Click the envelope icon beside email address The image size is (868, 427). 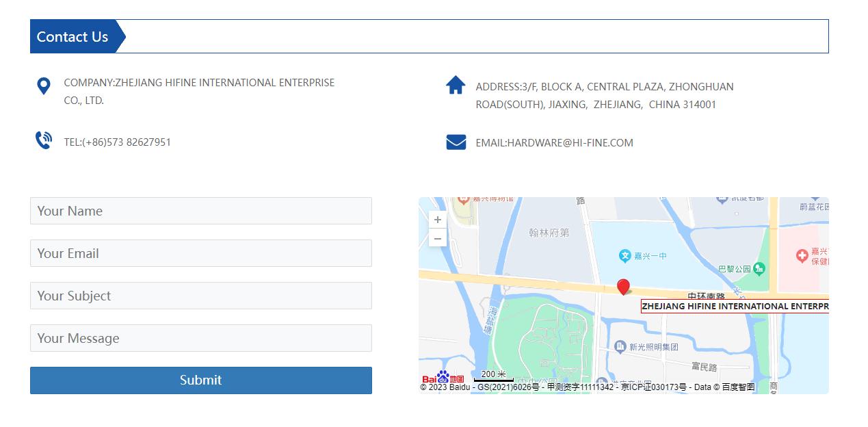coord(456,142)
